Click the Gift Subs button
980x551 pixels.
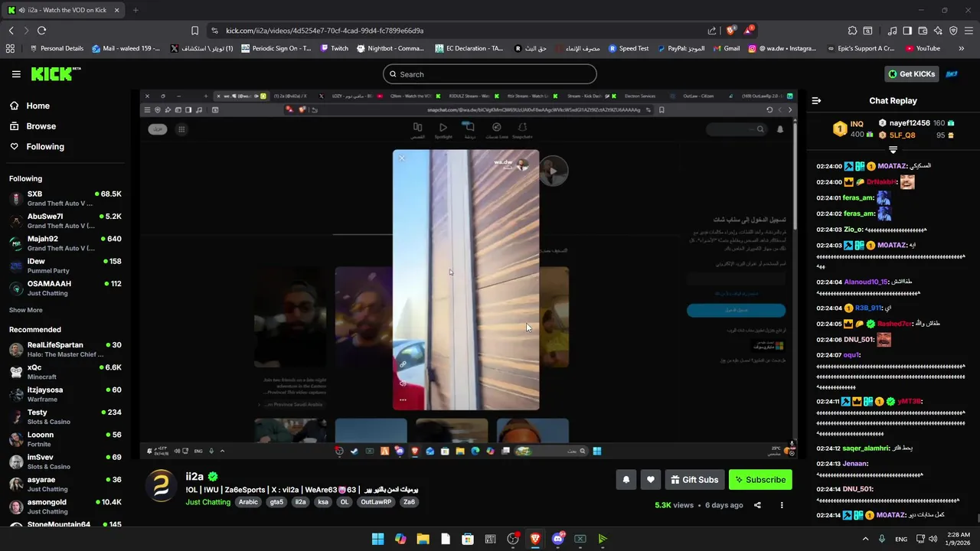(x=694, y=480)
